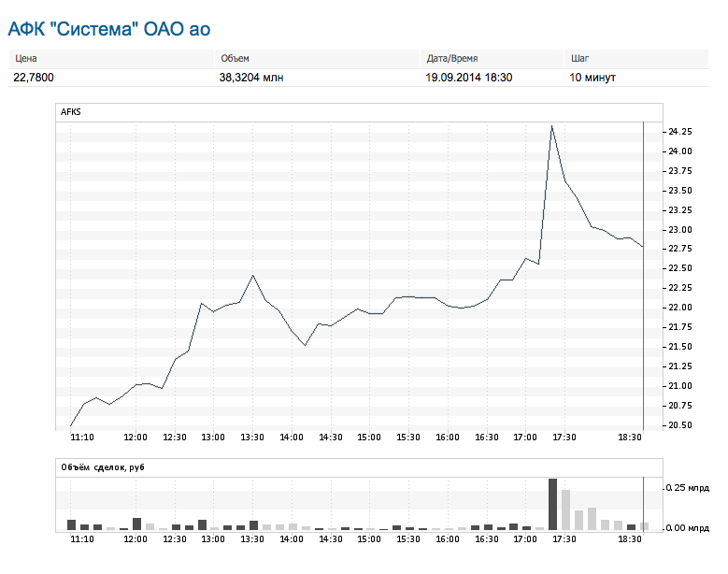Click the 13:30 label under price chart
The width and height of the screenshot is (728, 574).
[252, 437]
